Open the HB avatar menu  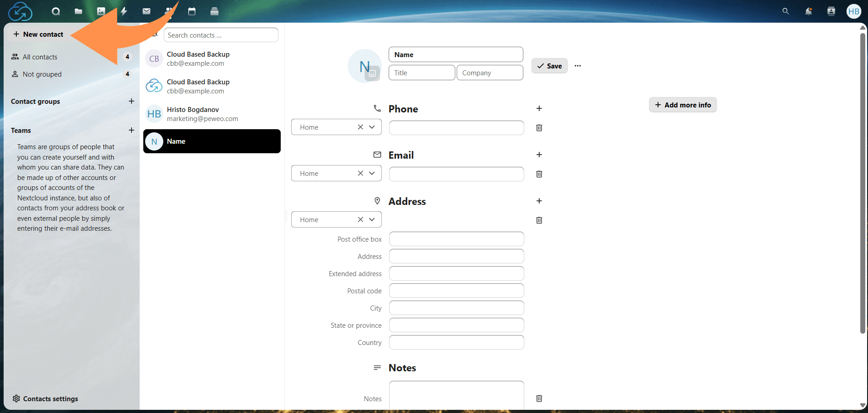853,11
